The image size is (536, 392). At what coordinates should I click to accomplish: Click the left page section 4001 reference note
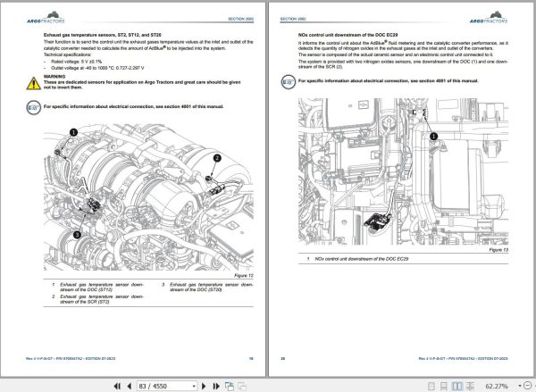(x=133, y=106)
